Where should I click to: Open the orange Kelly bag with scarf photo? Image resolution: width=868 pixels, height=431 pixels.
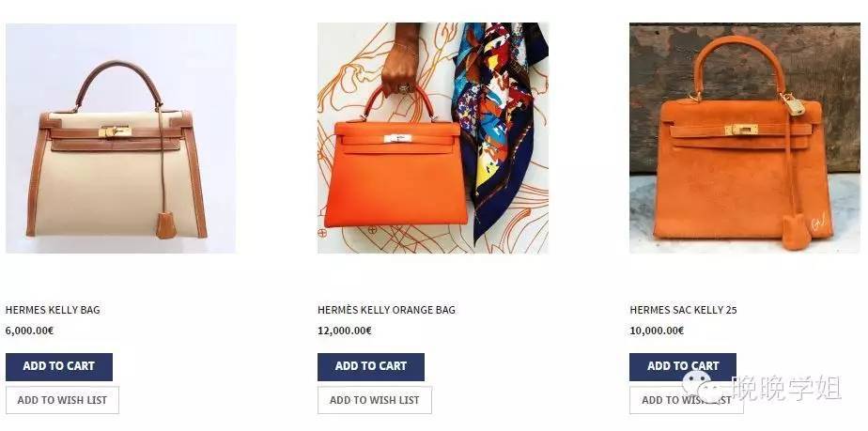433,138
